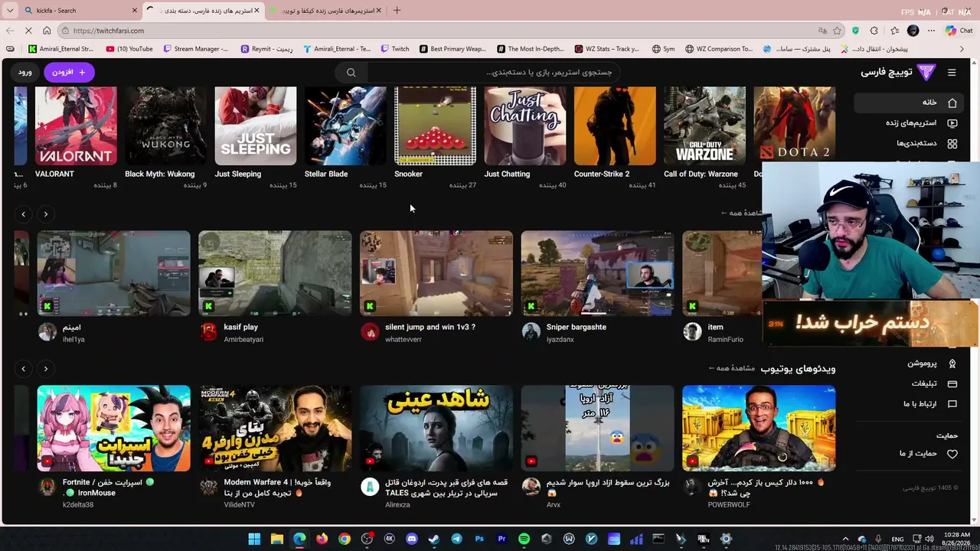Open the Windows Start menu
This screenshot has width=980, height=551.
coord(254,539)
